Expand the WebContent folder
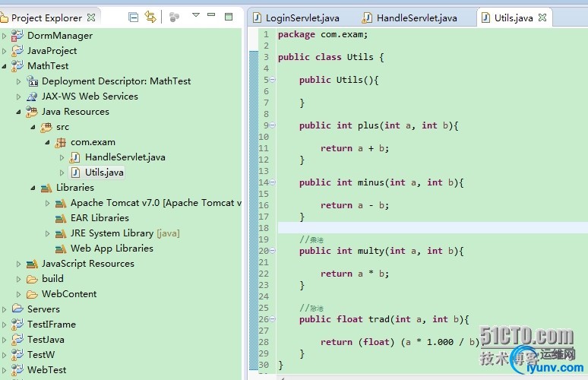The width and height of the screenshot is (588, 380). click(x=18, y=294)
